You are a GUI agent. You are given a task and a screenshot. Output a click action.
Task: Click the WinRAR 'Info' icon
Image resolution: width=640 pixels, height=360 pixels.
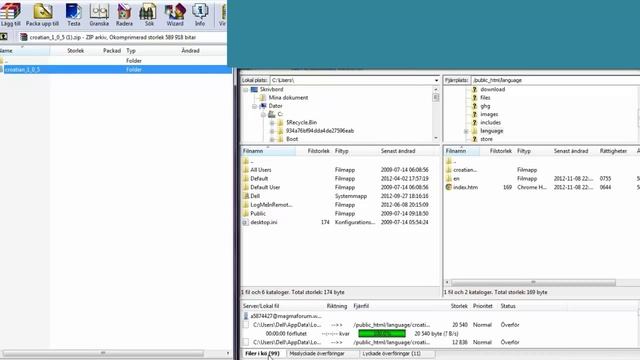click(x=200, y=12)
